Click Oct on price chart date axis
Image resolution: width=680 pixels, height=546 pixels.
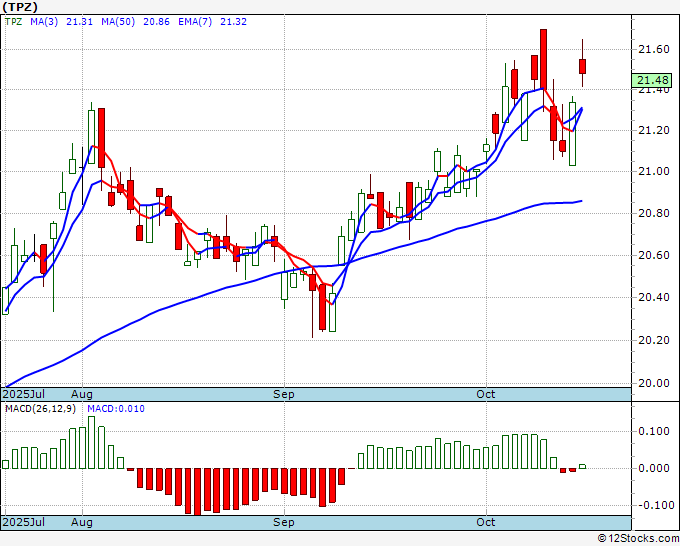(x=485, y=394)
